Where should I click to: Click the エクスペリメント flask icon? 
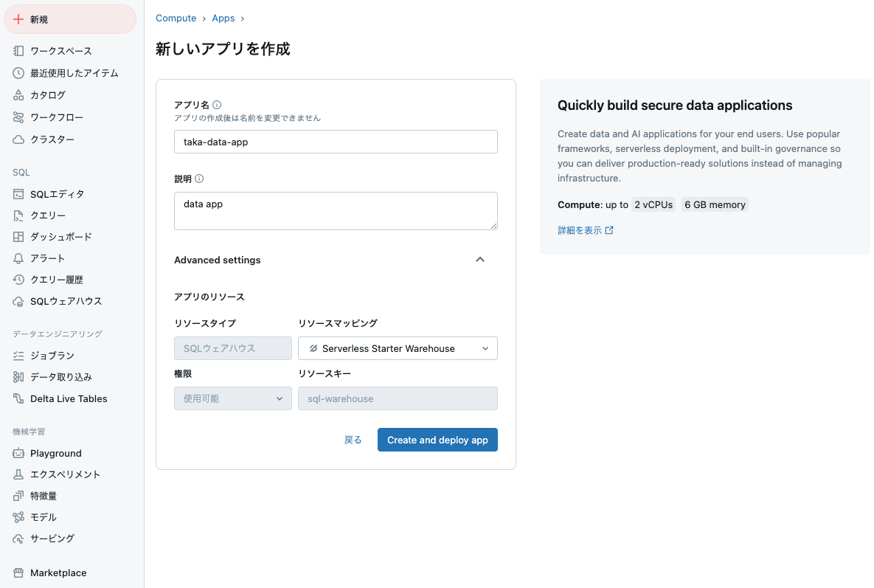18,474
